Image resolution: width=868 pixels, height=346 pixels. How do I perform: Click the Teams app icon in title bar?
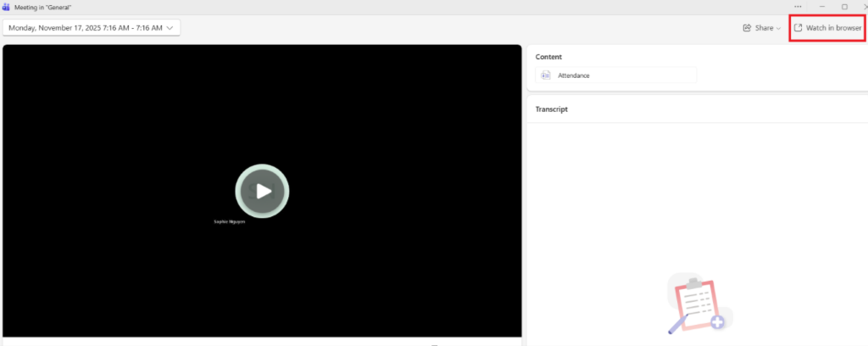6,7
